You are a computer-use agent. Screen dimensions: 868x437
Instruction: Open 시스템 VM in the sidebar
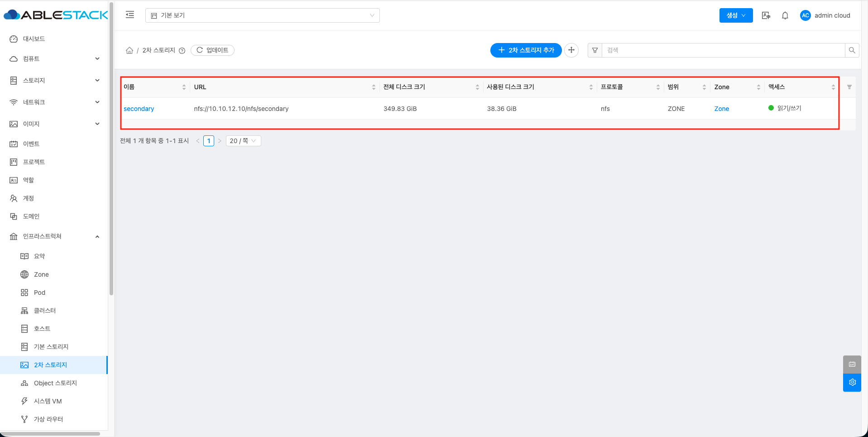tap(54, 401)
